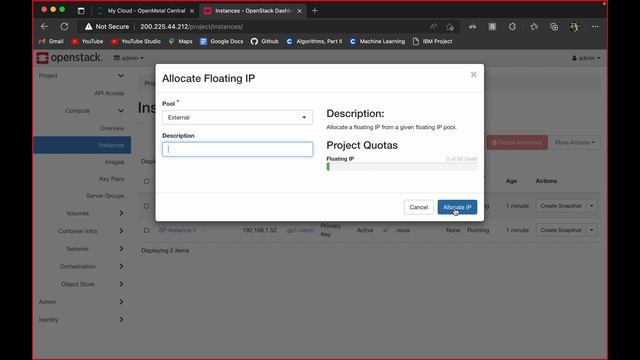Image resolution: width=640 pixels, height=360 pixels.
Task: Collapse the Project sidebar section
Action: 82,76
